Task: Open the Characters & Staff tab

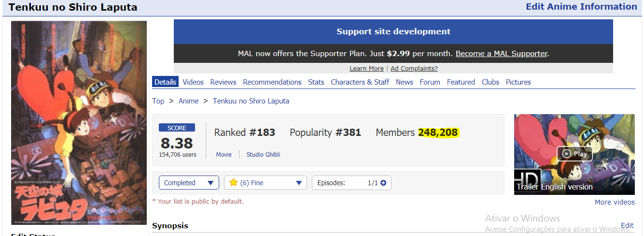Action: (360, 82)
